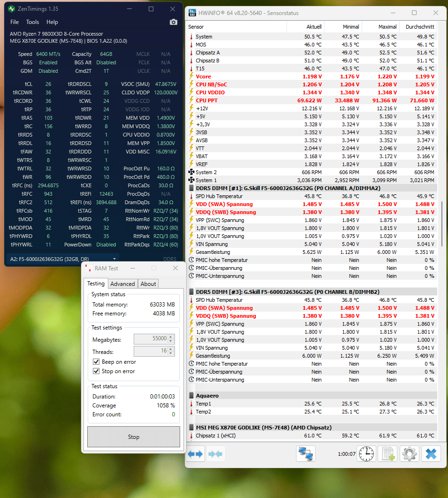Switch to the Advanced tab in RAM Test
448x498 pixels.
(x=122, y=283)
